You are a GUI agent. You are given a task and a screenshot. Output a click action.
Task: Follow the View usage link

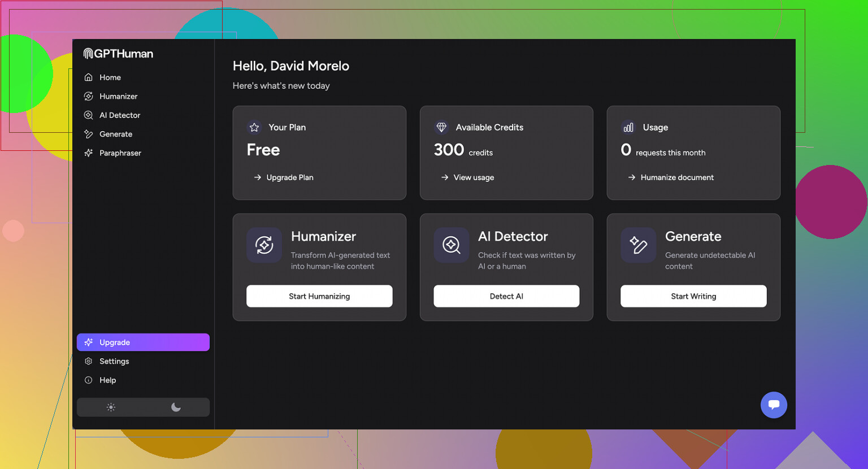(473, 177)
